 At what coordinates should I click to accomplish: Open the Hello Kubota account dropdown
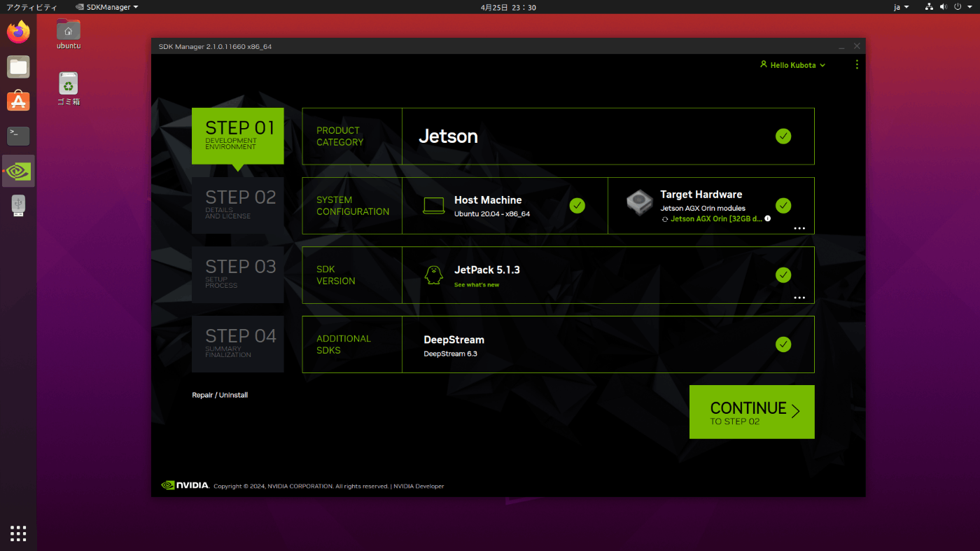793,65
